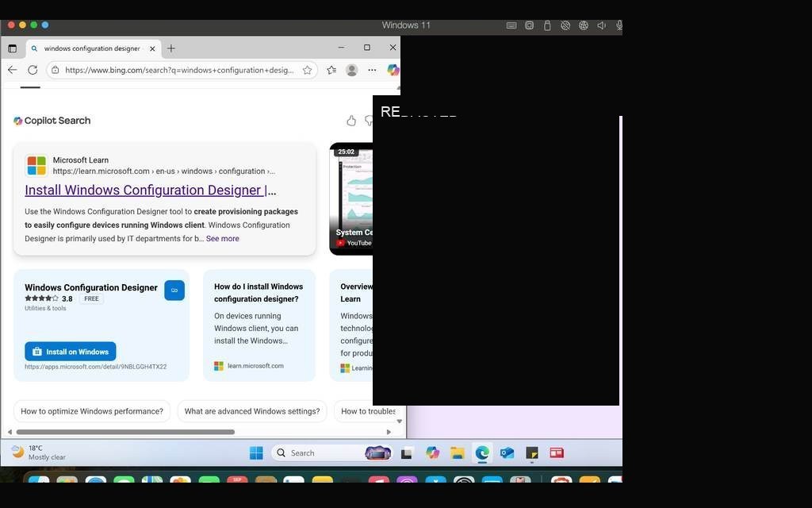This screenshot has width=812, height=508.
Task: Refresh the Bing search page
Action: pyautogui.click(x=33, y=70)
